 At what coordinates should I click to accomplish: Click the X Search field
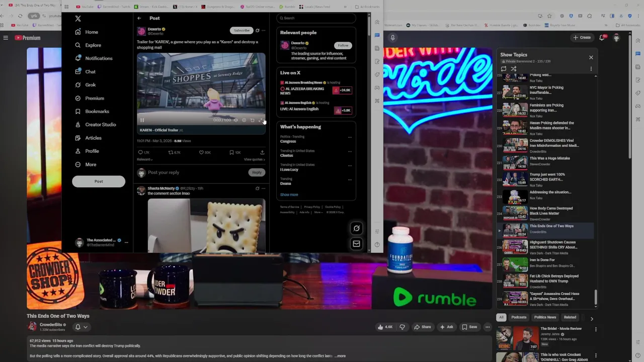tap(316, 18)
